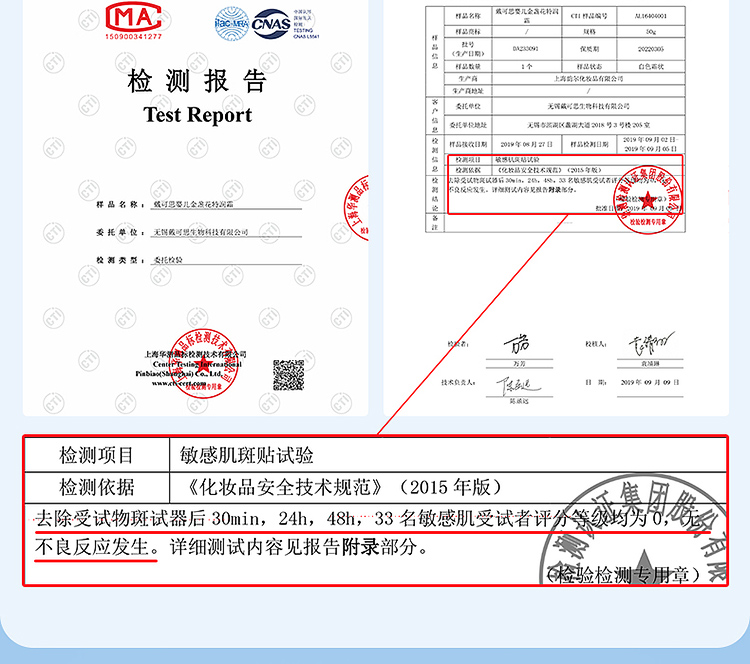Click the date 2019年09月09日 beside 日期
Viewport: 750px width, 664px height.
tap(650, 382)
